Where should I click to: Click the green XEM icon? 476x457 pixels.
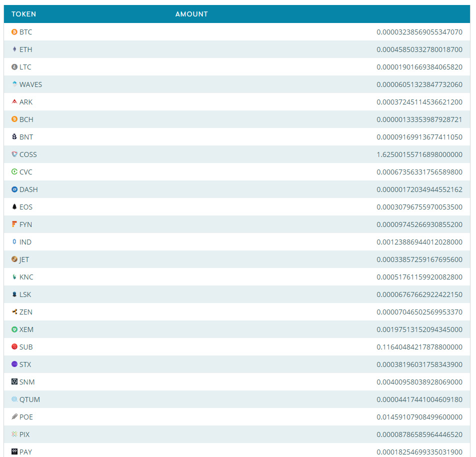tap(14, 329)
